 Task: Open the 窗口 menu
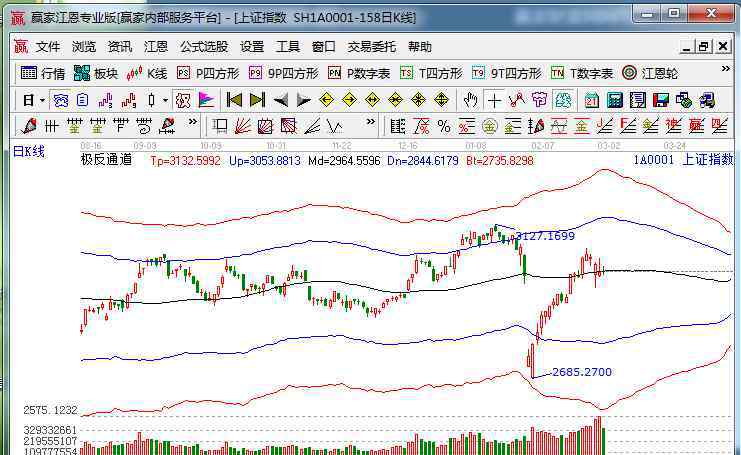[324, 47]
